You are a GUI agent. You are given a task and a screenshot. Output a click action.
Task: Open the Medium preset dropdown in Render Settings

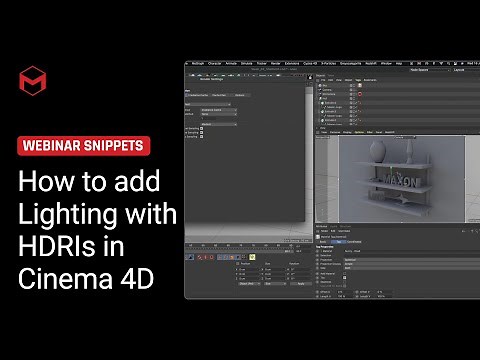click(219, 124)
